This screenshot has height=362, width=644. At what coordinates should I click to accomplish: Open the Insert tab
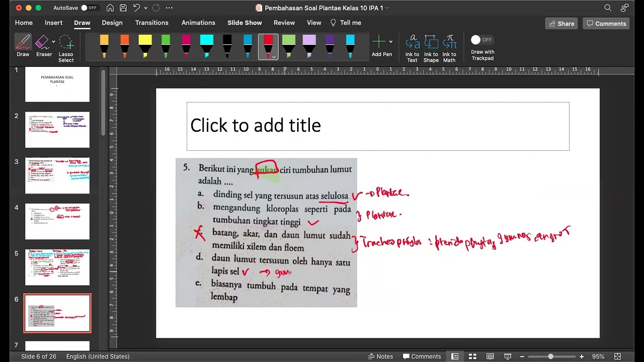[53, 23]
